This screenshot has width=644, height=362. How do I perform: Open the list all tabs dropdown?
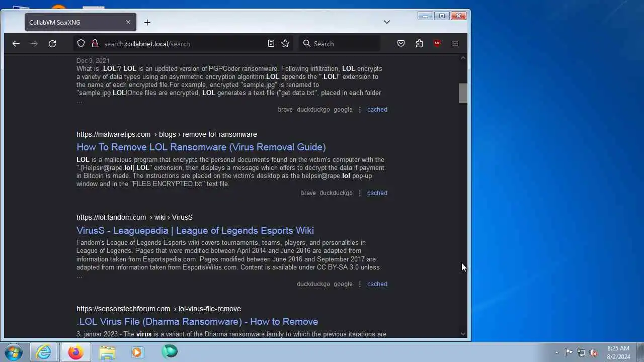pyautogui.click(x=387, y=22)
